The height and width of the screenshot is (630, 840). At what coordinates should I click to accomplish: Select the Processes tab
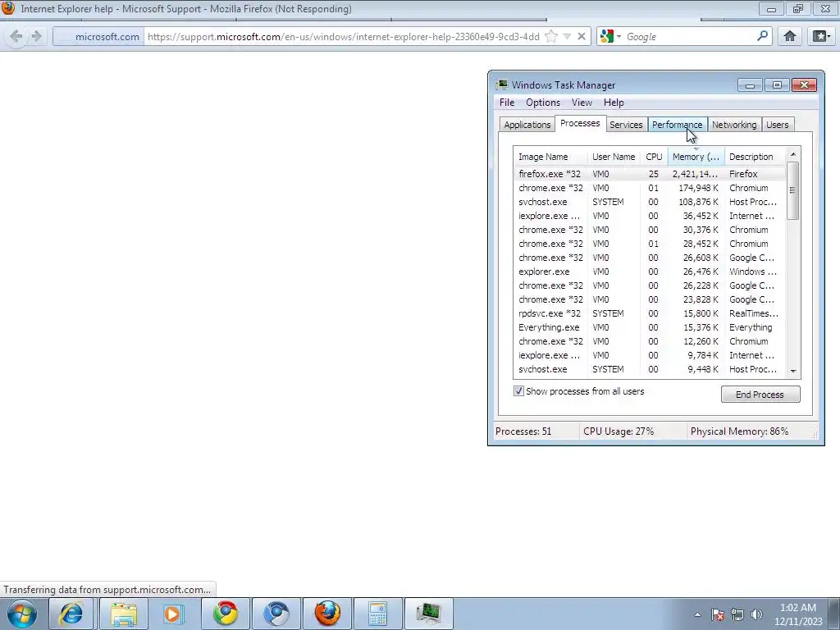point(580,123)
